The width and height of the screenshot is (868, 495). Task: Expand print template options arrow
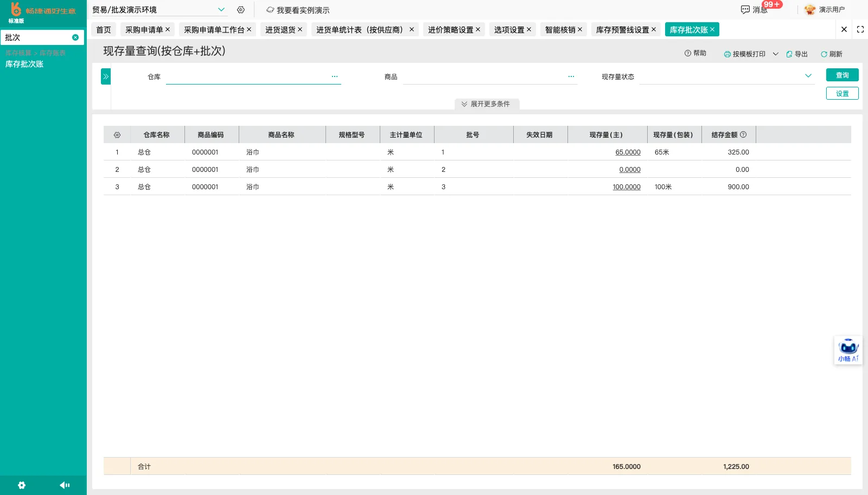(x=776, y=54)
